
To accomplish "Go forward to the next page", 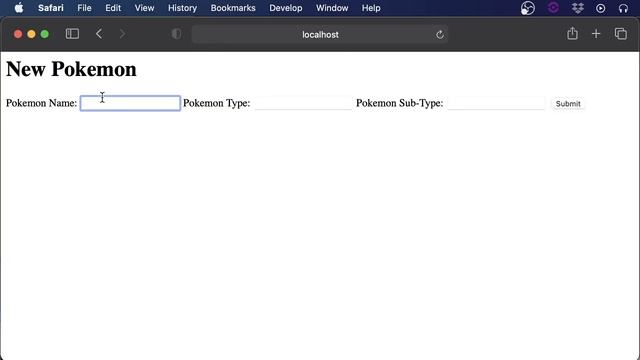I will [x=122, y=34].
